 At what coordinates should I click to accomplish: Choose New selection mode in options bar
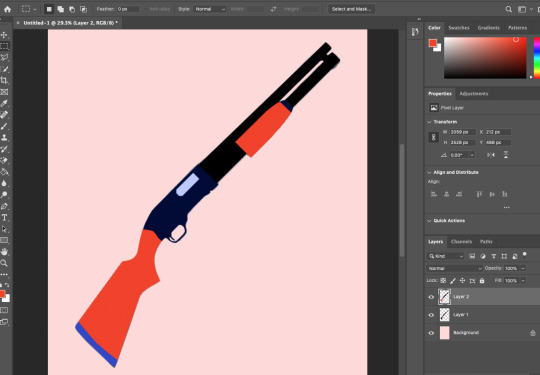click(49, 9)
